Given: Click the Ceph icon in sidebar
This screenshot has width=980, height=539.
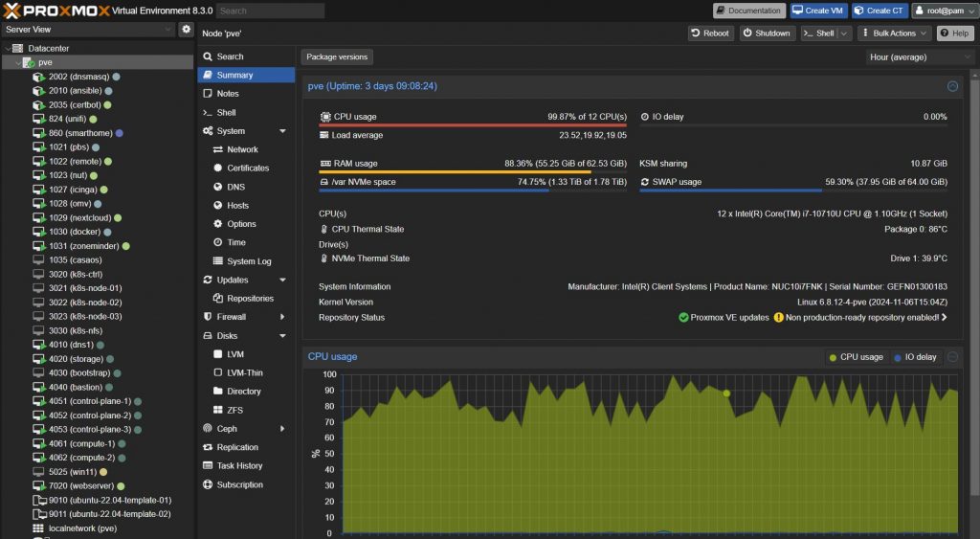Looking at the screenshot, I should [x=209, y=428].
